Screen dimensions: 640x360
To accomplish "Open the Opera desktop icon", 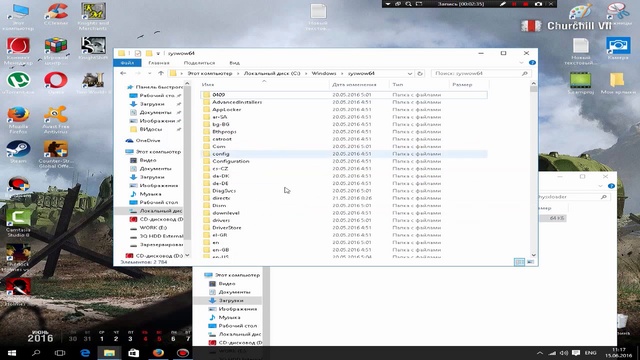I will coord(56,83).
